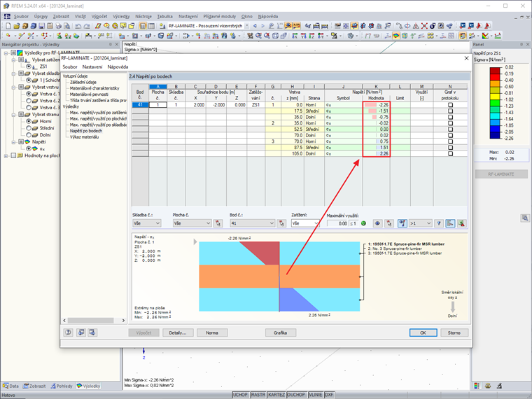
Task: Switch to the Zobrazit navigator tab
Action: click(34, 386)
